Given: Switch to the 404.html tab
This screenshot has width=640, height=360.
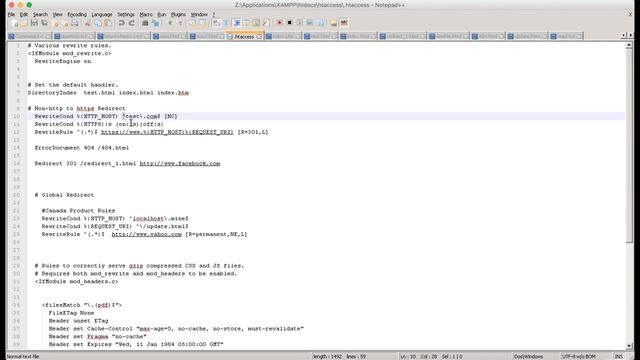Looking at the screenshot, I should 487,36.
